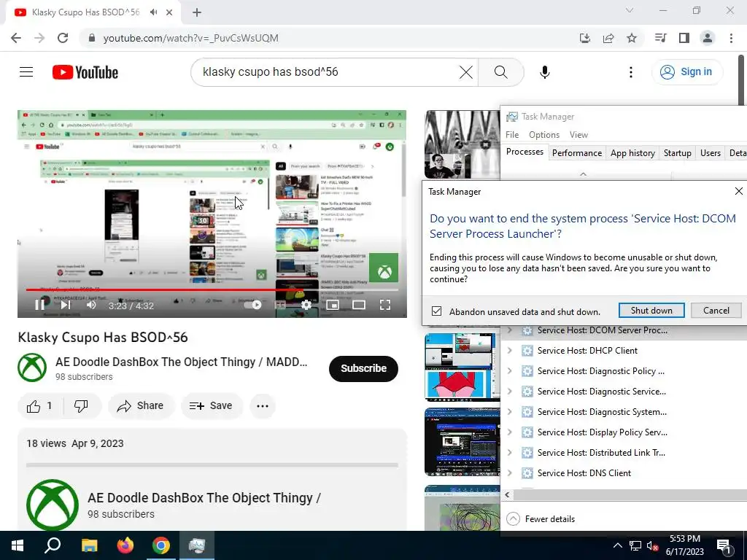Open video player settings gear
The width and height of the screenshot is (747, 560).
click(x=306, y=305)
